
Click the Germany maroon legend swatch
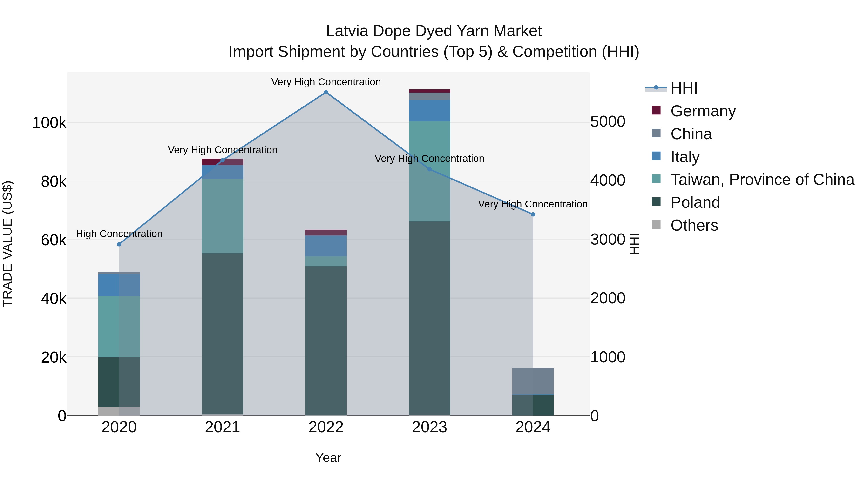(x=656, y=110)
